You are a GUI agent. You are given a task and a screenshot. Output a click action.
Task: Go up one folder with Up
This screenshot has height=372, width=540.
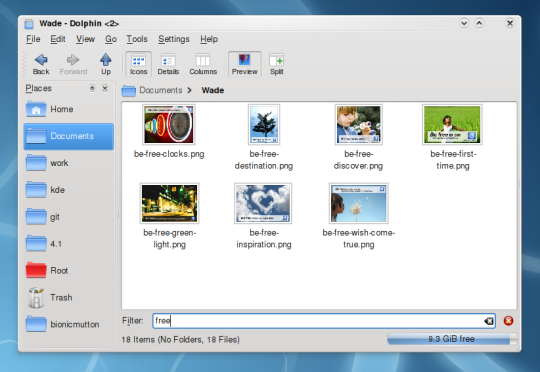coord(106,64)
